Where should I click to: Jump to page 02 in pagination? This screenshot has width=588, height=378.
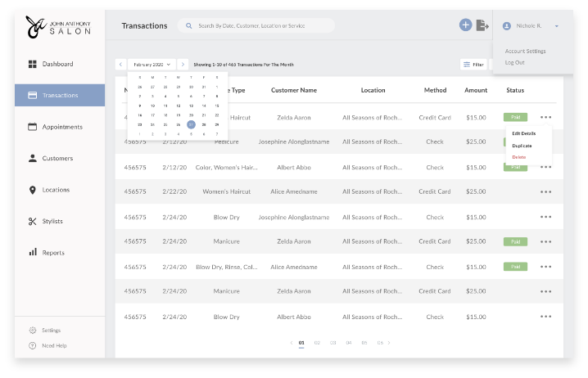click(x=317, y=343)
